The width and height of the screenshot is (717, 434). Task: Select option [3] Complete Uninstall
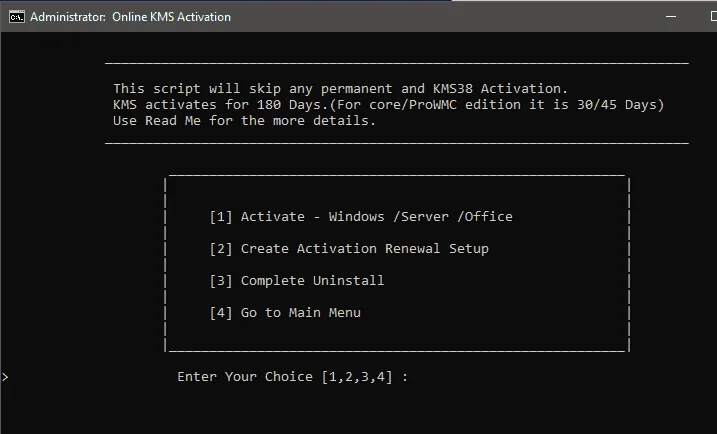tap(296, 280)
